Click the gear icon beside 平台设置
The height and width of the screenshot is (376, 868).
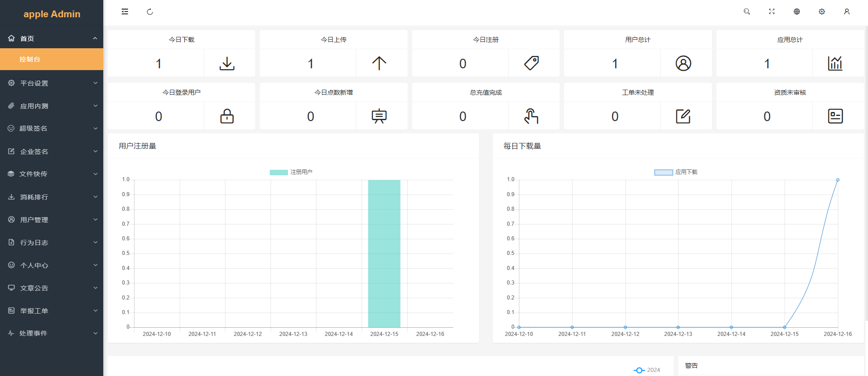11,83
